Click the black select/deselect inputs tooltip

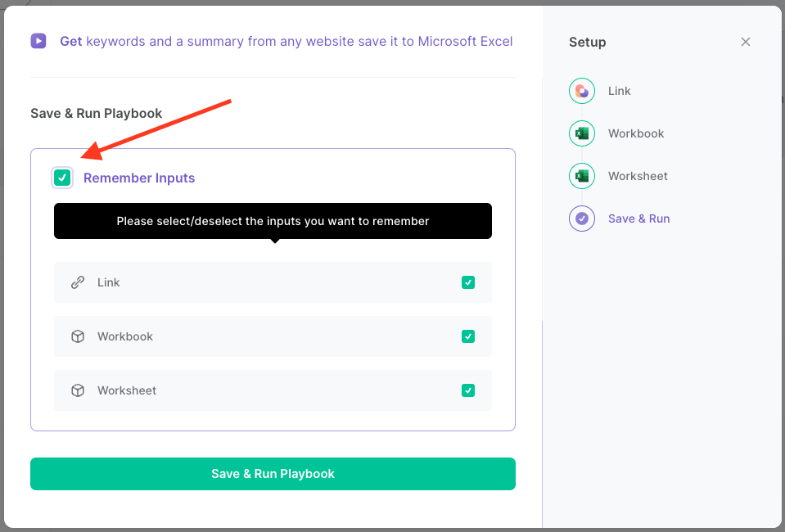pyautogui.click(x=273, y=221)
